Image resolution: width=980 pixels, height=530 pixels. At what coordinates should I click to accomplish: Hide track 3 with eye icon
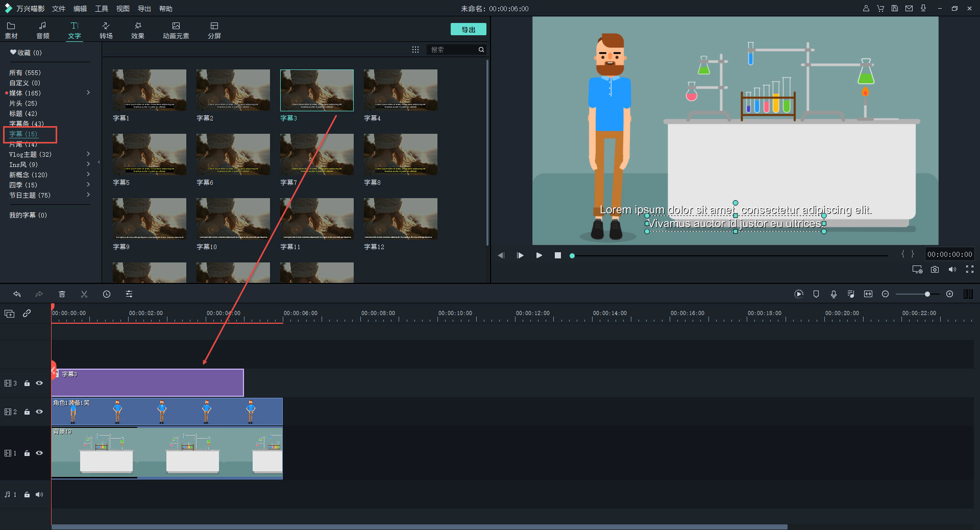point(39,383)
